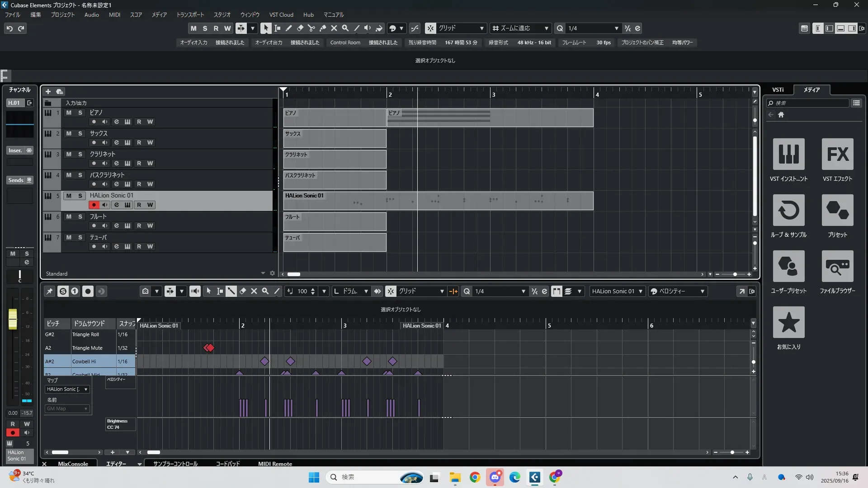Select the Drumstick tool in drum editor
868x488 pixels.
pyautogui.click(x=231, y=291)
